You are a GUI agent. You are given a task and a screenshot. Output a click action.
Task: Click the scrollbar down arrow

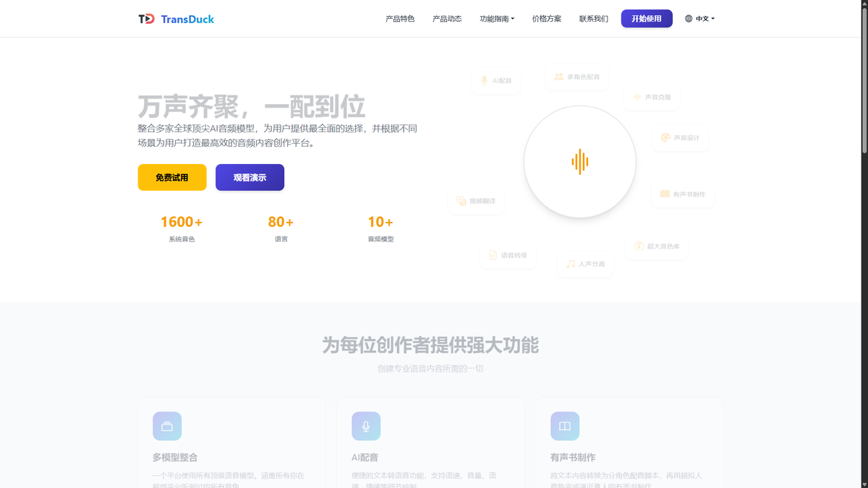pos(864,484)
